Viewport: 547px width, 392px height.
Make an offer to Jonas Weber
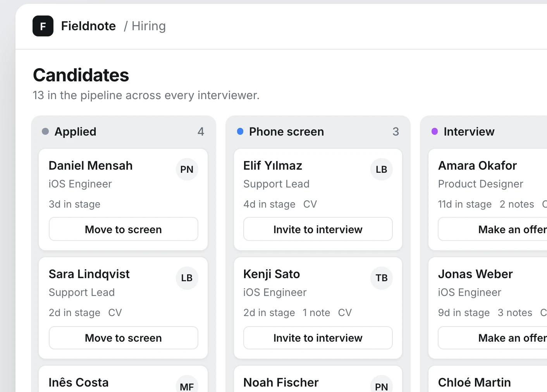493,338
